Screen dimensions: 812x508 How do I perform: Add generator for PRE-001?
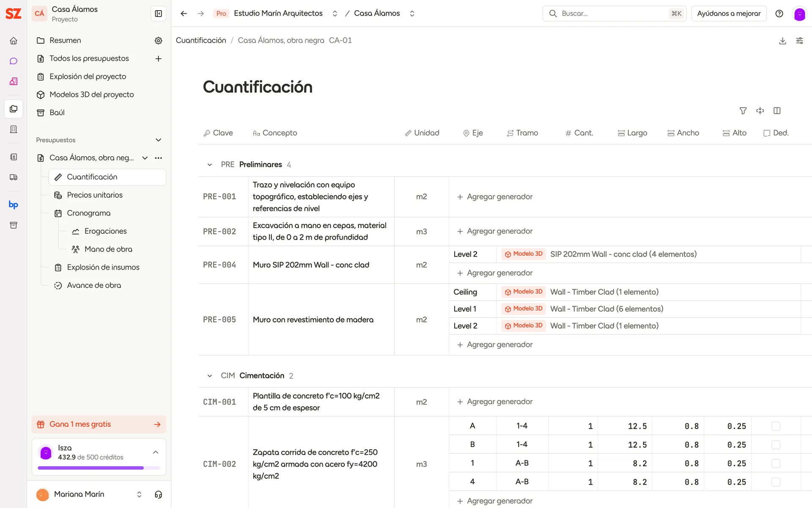point(494,197)
